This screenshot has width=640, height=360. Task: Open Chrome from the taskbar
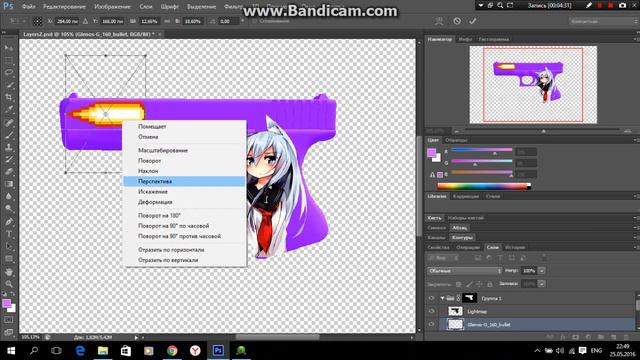point(172,351)
